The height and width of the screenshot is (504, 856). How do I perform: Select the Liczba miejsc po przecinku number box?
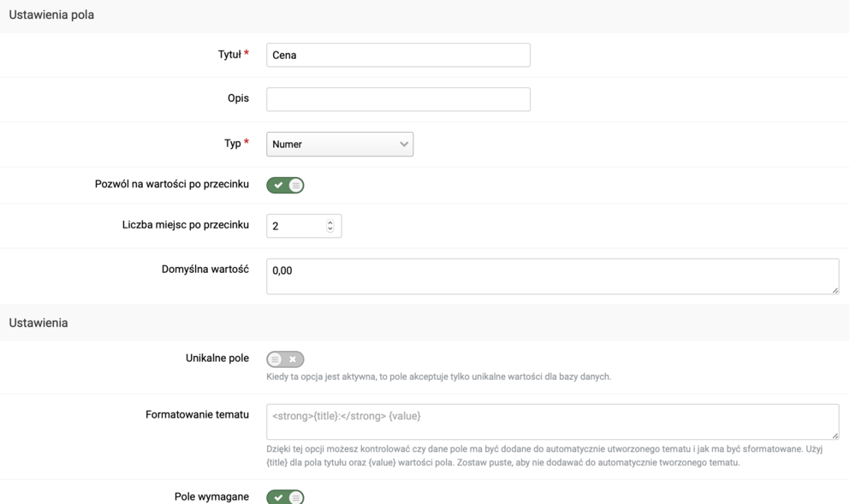(295, 226)
